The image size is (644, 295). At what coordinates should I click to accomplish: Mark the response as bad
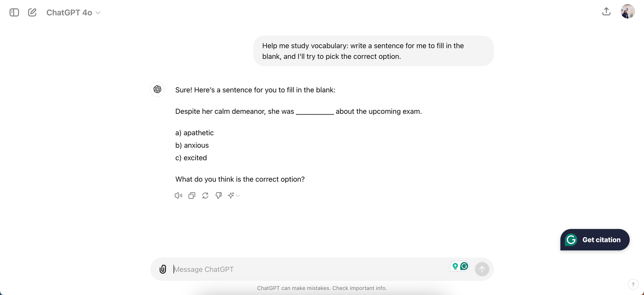click(x=219, y=196)
